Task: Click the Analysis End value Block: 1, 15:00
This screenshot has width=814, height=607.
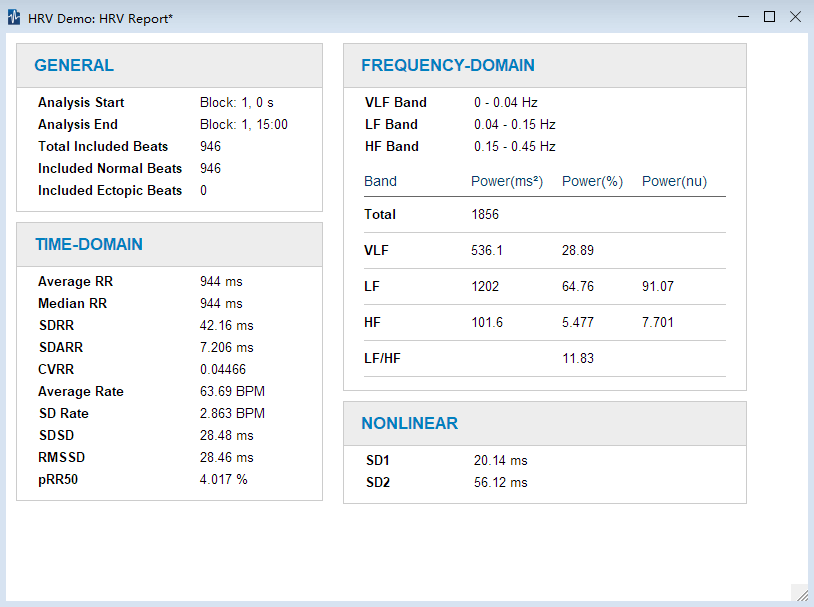Action: [x=243, y=125]
